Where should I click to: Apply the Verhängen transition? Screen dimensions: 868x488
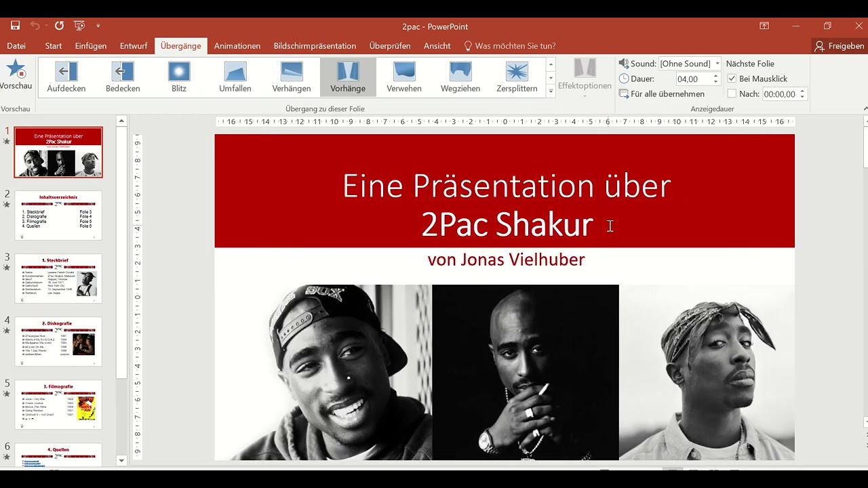[292, 77]
